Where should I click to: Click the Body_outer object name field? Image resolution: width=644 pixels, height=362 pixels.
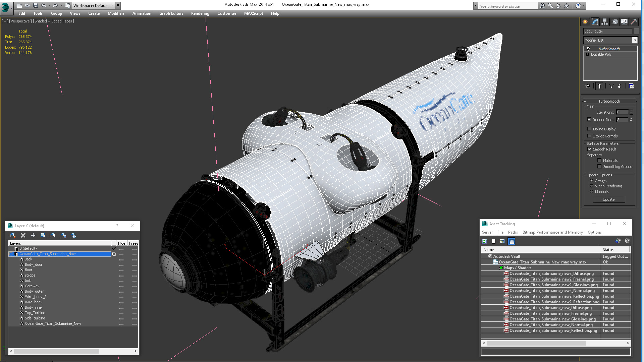[607, 31]
